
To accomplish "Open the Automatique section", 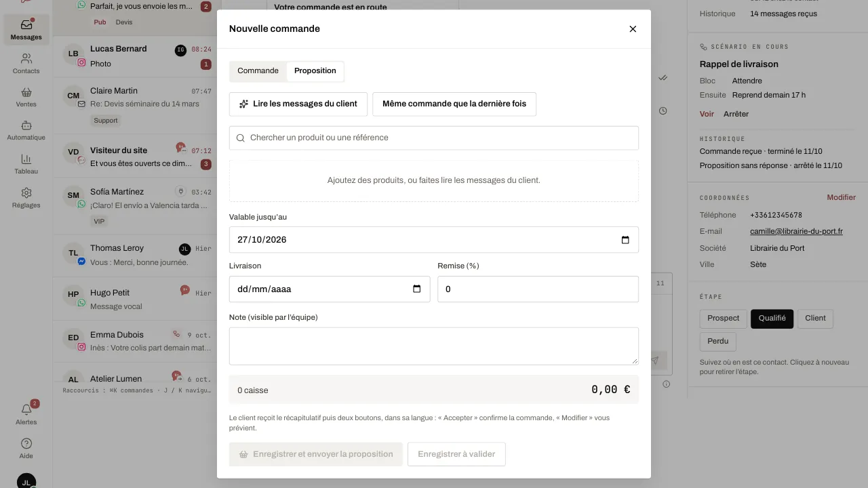I will point(26,130).
